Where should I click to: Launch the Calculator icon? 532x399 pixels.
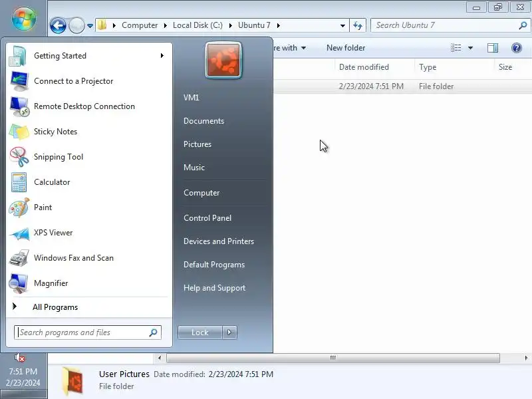pos(19,182)
